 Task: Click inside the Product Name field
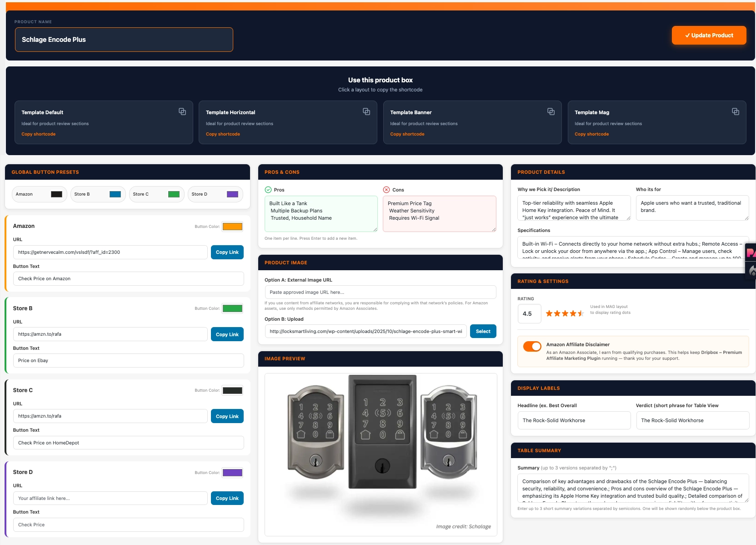[x=124, y=40]
